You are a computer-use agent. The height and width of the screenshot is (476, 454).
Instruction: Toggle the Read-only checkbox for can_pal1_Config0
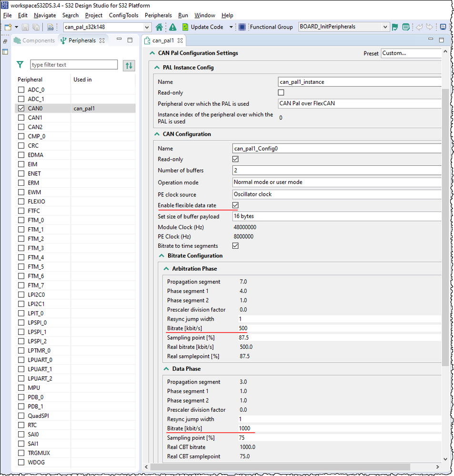[235, 159]
